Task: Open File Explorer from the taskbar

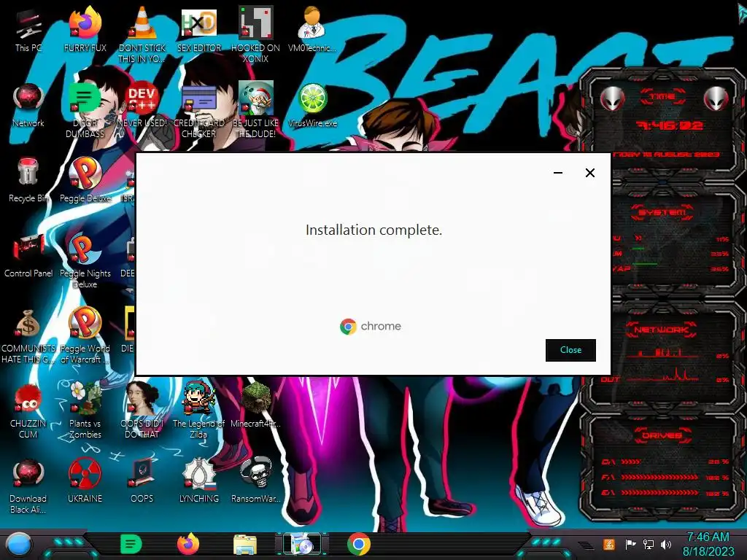Action: coord(245,545)
